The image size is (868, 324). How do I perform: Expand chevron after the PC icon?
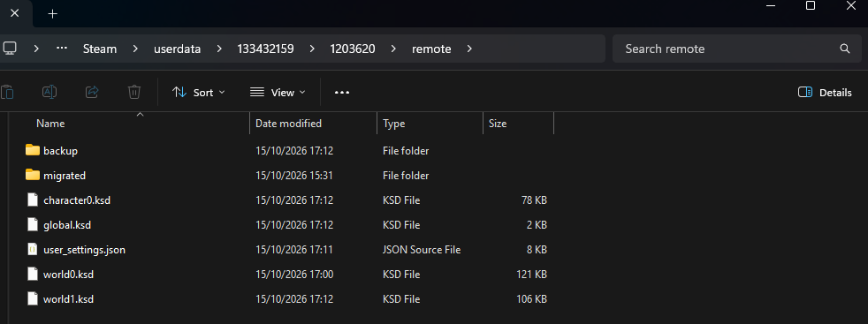click(x=36, y=49)
